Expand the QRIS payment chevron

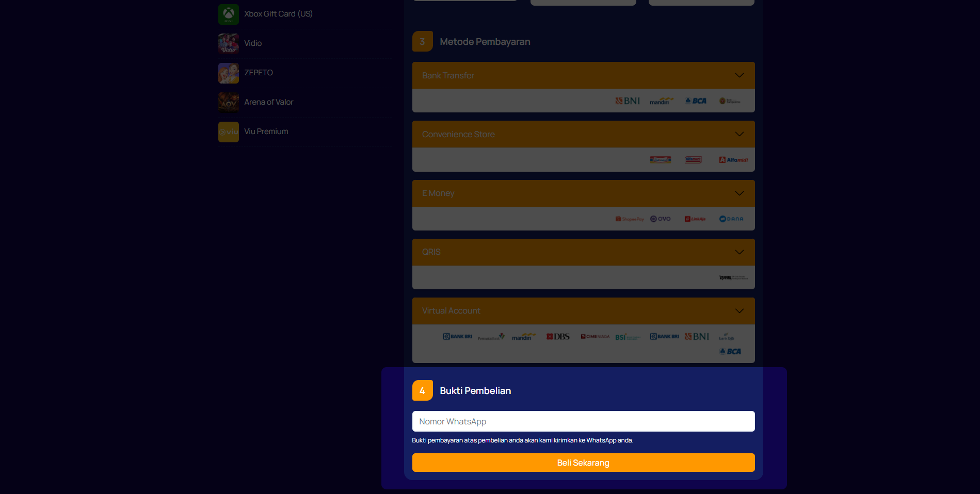tap(740, 252)
